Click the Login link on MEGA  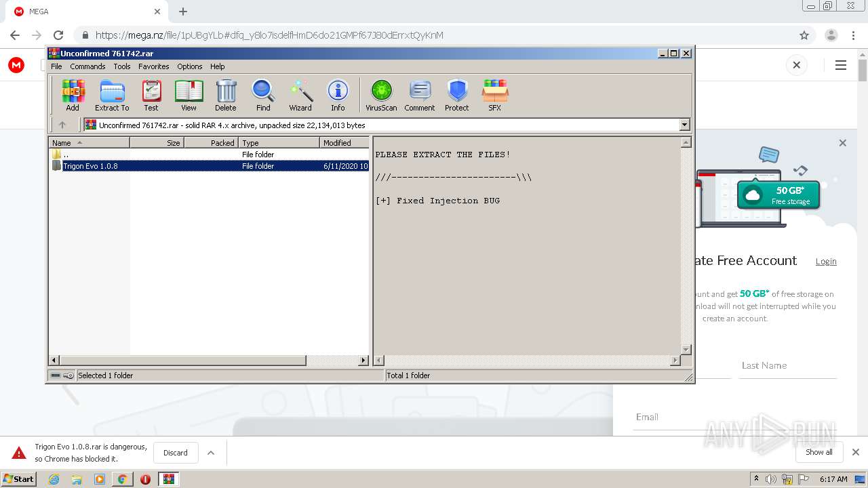(826, 262)
